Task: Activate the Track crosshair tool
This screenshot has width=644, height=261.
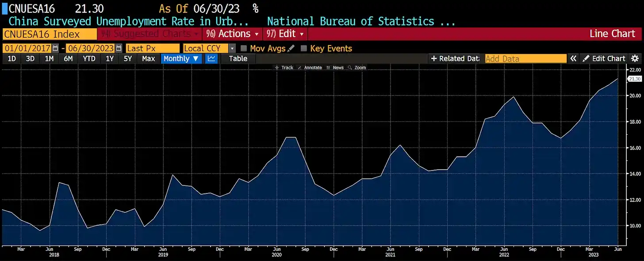Action: 284,68
